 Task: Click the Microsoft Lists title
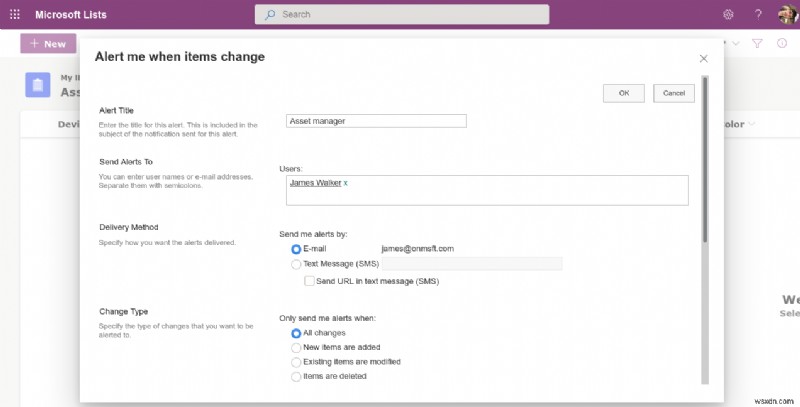(x=71, y=15)
